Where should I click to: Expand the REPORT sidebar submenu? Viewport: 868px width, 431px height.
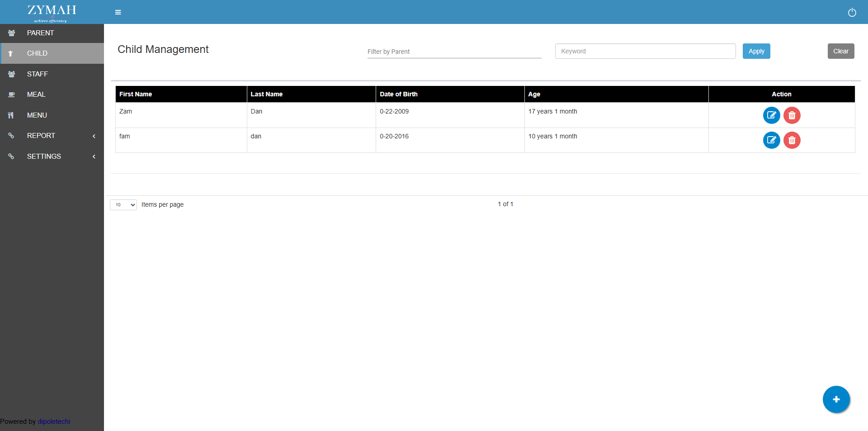(x=52, y=136)
